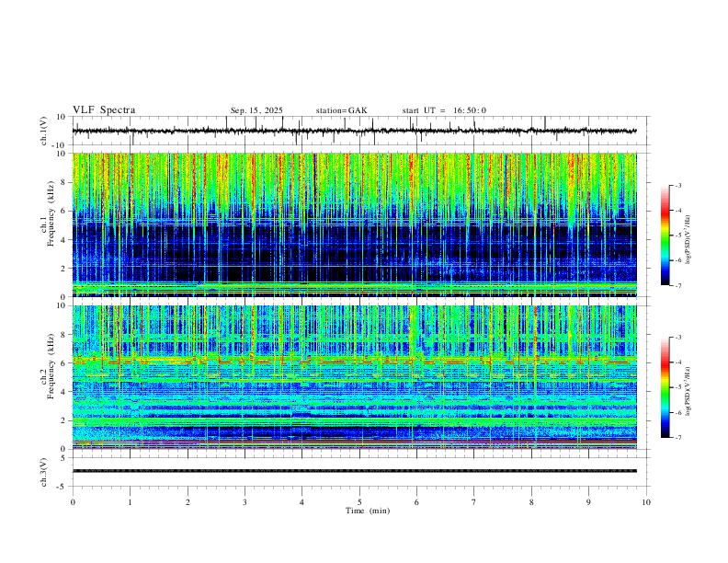Click the "-7" label on ch.2 colorbar

(x=677, y=438)
